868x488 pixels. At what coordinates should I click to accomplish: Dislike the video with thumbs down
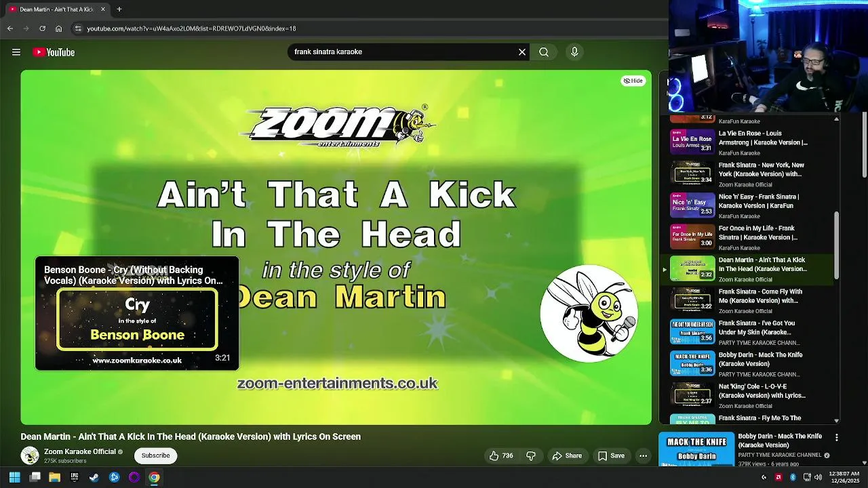[531, 455]
